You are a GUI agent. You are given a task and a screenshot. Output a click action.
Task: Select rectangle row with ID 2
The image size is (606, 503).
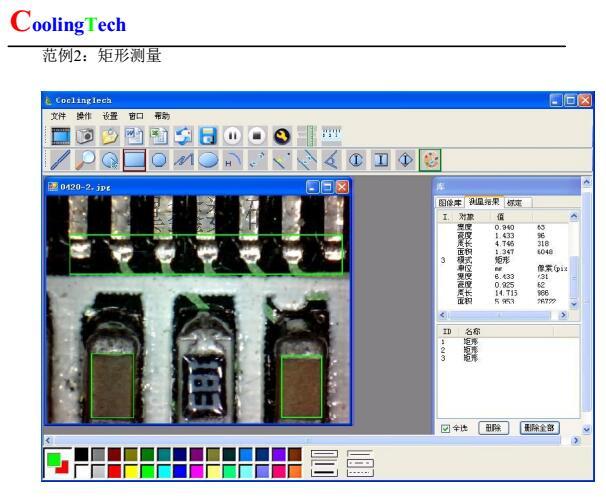[x=508, y=350]
